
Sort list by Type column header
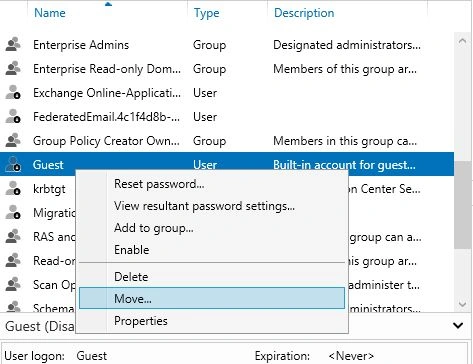coord(207,13)
